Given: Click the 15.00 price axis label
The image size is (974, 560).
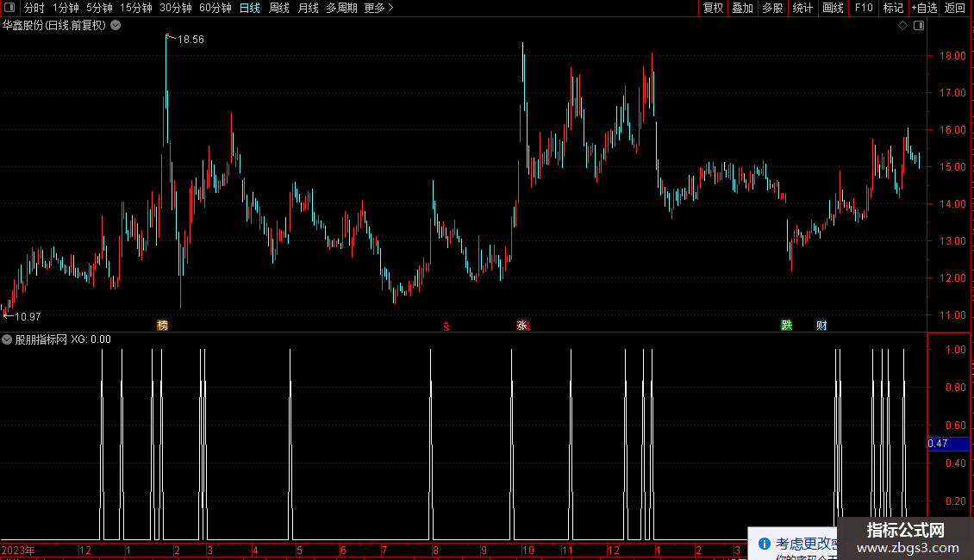Looking at the screenshot, I should coord(952,167).
